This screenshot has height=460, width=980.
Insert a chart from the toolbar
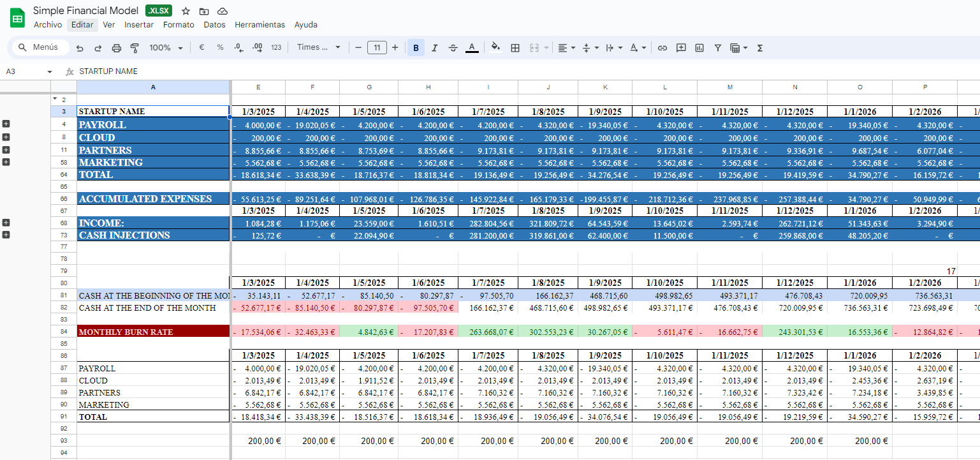point(699,47)
